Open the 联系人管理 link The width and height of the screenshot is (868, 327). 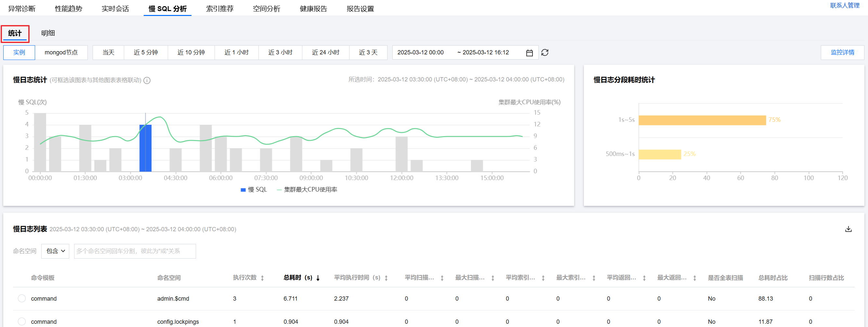(844, 6)
